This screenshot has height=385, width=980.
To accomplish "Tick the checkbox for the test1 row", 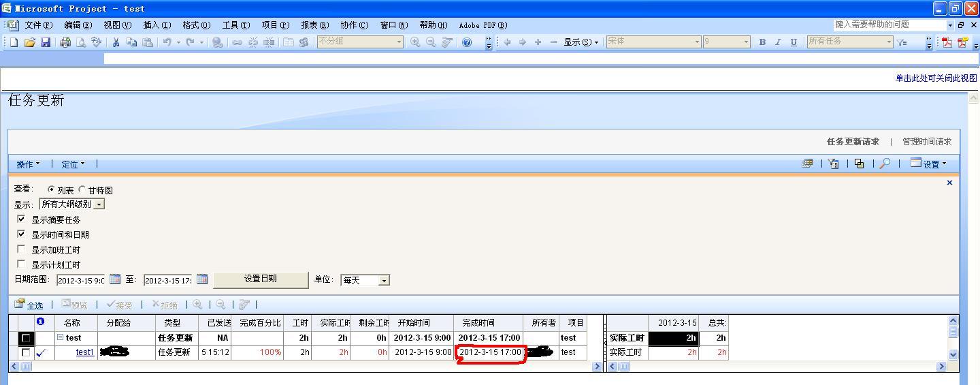I will (x=26, y=353).
